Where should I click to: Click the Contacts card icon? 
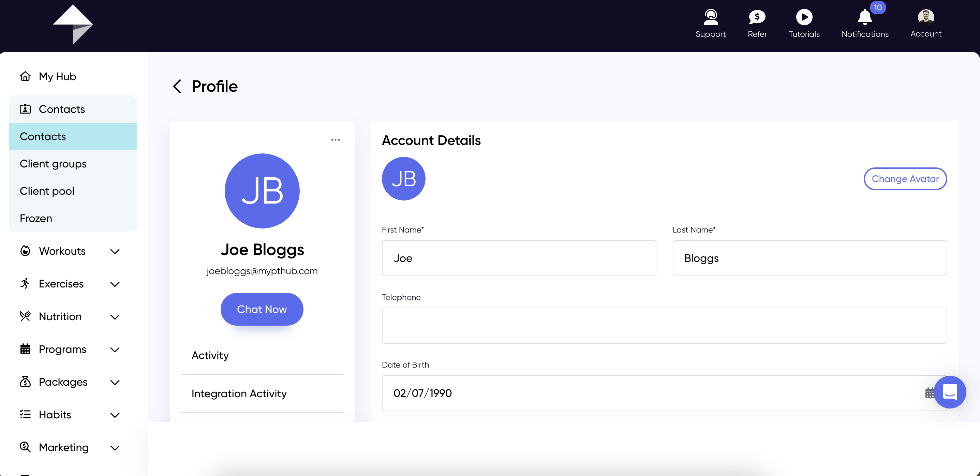click(25, 109)
